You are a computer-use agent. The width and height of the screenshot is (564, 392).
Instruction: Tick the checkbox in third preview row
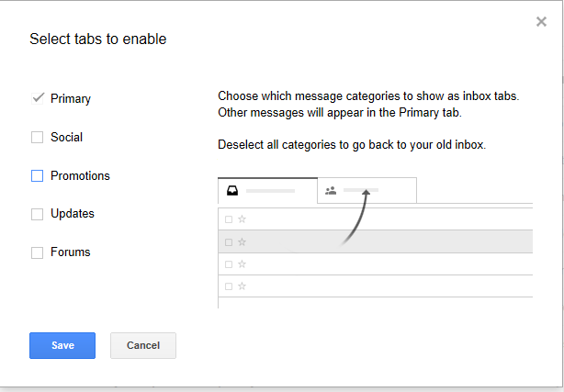[229, 264]
